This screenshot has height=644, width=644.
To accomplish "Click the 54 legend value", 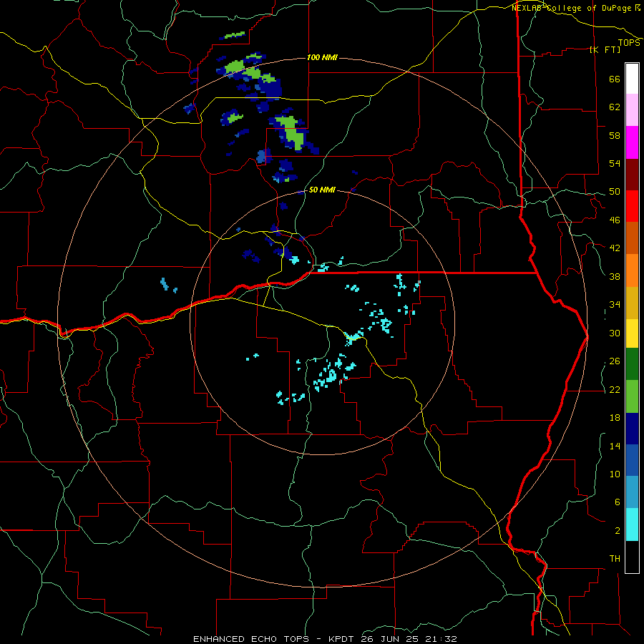I will point(615,163).
